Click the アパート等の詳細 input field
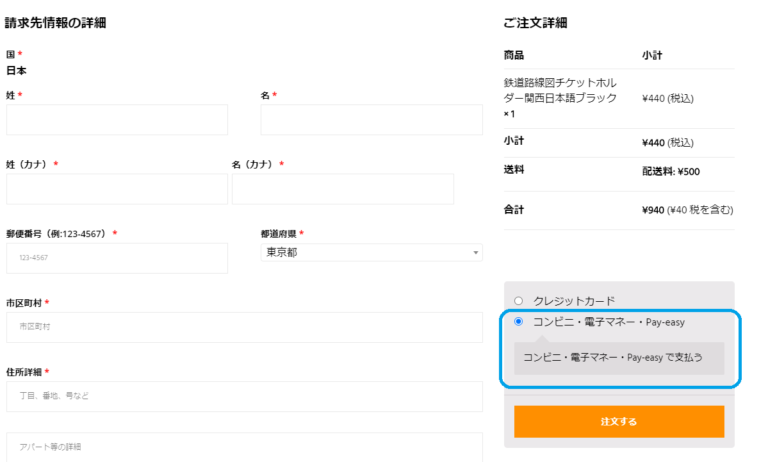This screenshot has height=462, width=768. (244, 447)
